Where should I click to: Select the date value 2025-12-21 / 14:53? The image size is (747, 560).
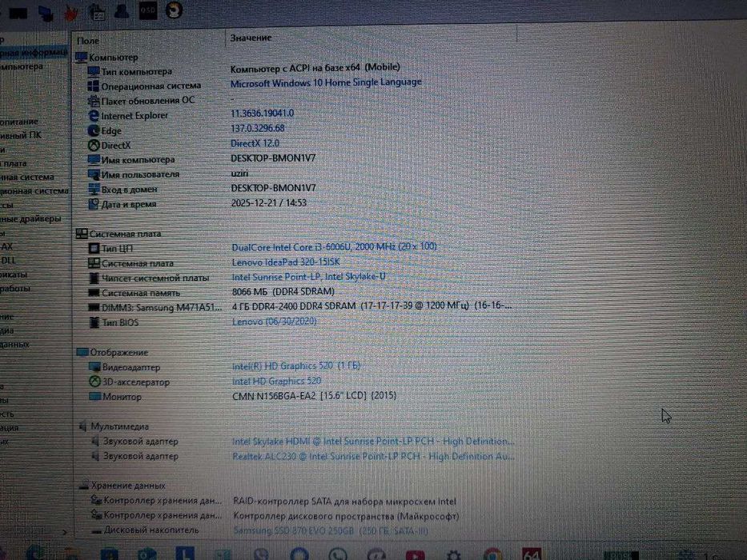point(269,203)
